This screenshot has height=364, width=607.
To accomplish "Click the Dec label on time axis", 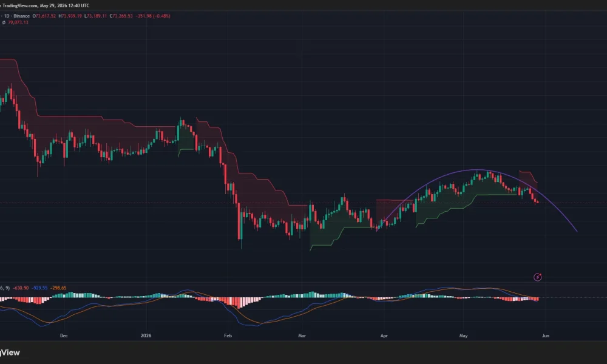I will 64,335.
